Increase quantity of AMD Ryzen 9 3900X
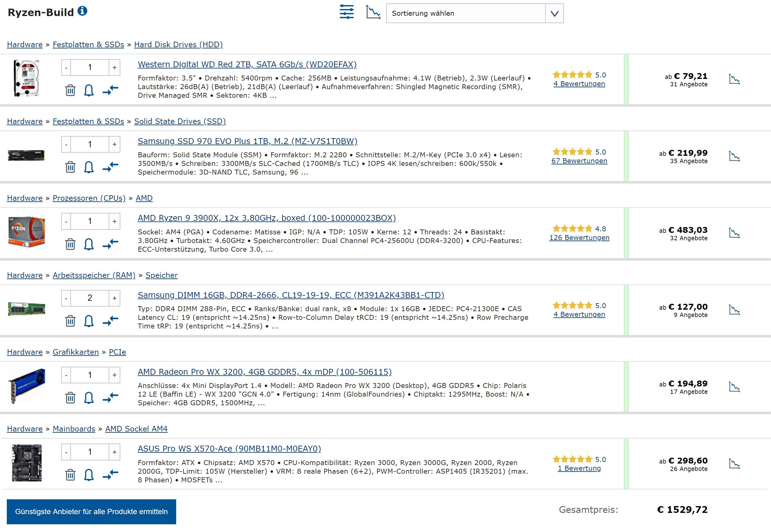771x532 pixels. pyautogui.click(x=114, y=221)
